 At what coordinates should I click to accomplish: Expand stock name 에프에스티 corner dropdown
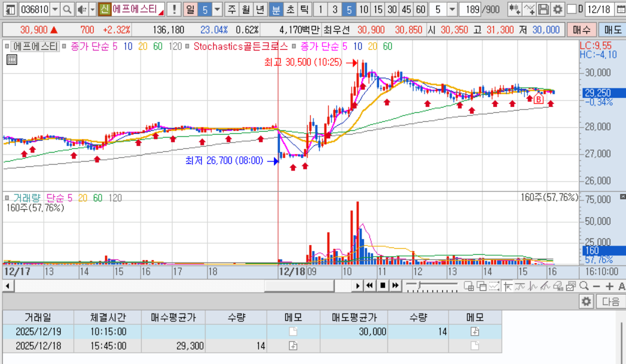(x=161, y=13)
